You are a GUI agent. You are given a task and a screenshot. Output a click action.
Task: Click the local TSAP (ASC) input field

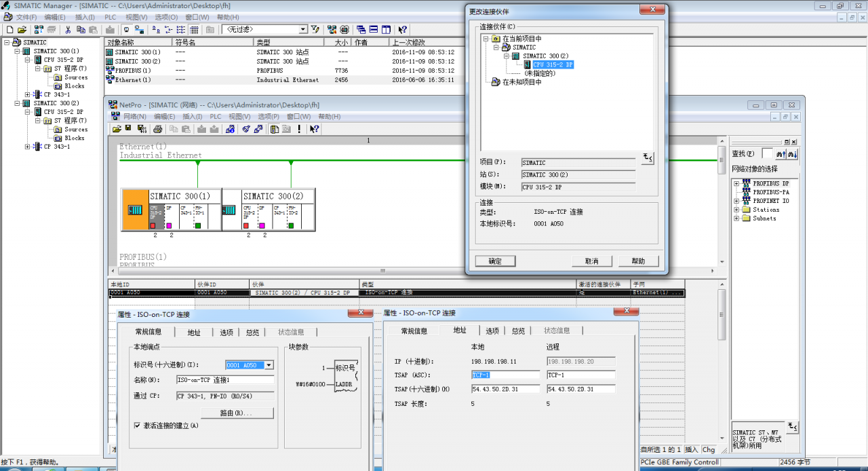[x=506, y=375]
